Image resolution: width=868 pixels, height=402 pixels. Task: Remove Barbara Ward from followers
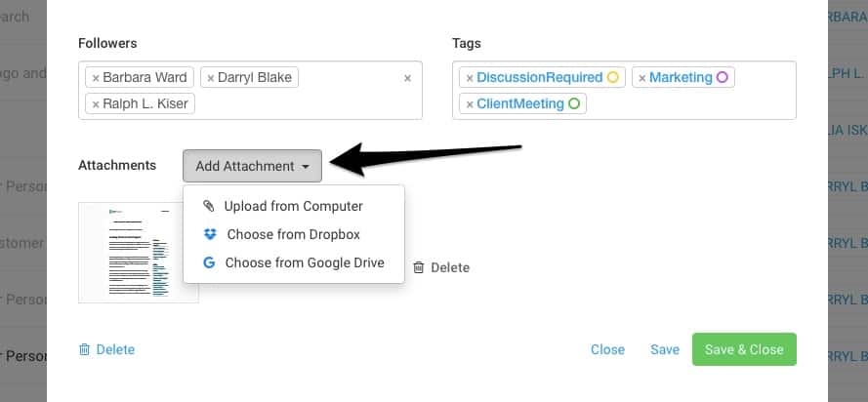95,77
